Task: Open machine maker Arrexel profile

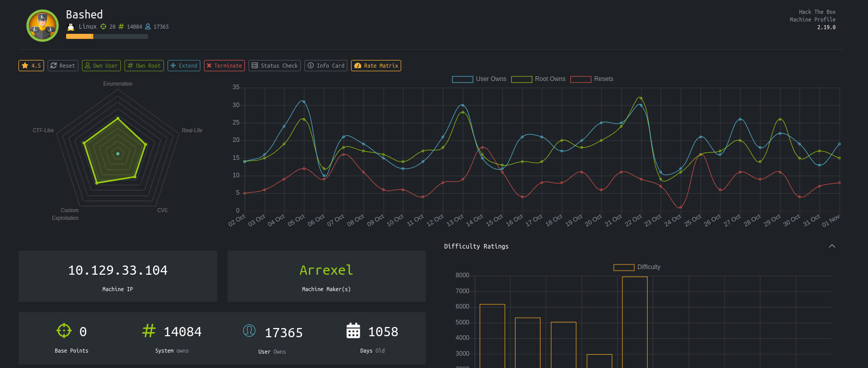Action: coord(326,270)
